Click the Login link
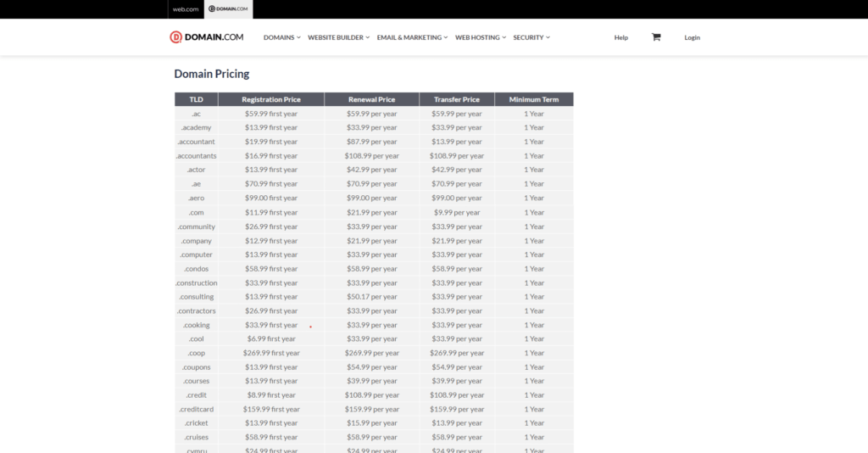The image size is (868, 453). (x=692, y=37)
